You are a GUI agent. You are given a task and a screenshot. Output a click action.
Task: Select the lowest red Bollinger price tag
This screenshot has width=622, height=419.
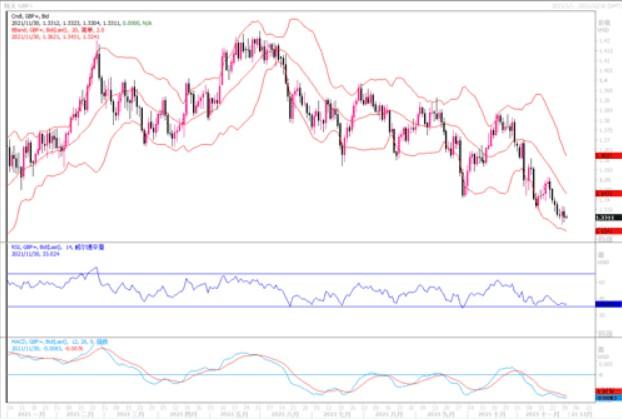point(604,231)
